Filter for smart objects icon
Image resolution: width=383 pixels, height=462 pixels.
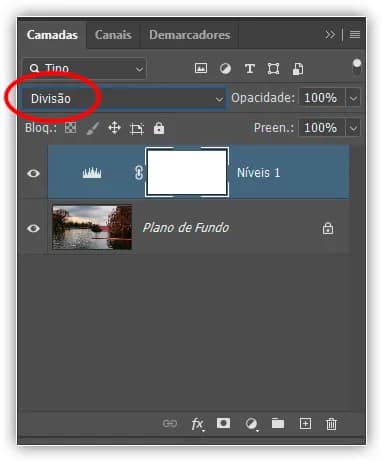coord(298,69)
